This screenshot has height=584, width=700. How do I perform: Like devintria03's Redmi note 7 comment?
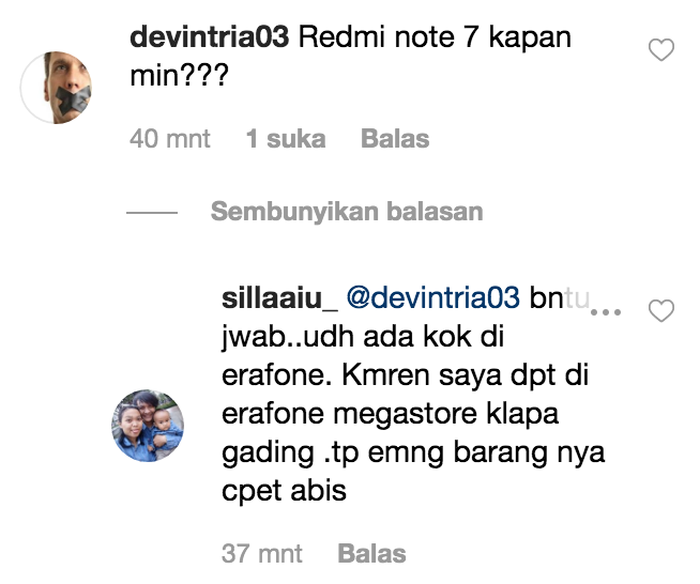coord(661,50)
